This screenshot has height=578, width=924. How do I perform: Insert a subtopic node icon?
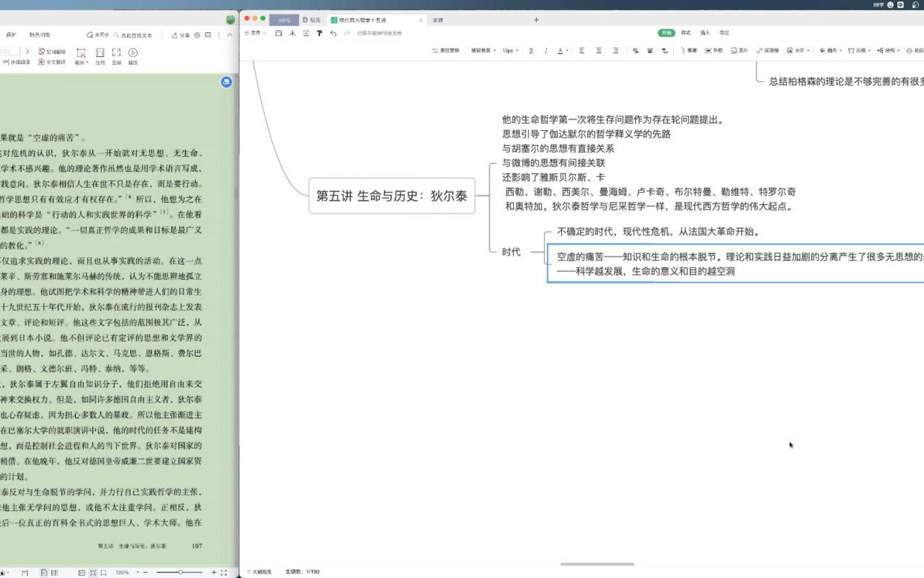[x=635, y=51]
